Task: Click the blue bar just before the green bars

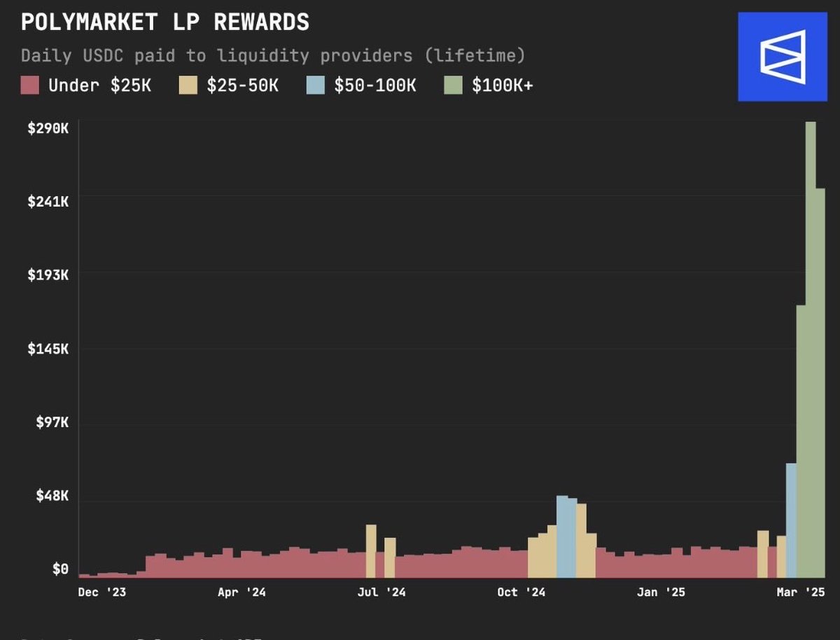Action: click(x=791, y=520)
